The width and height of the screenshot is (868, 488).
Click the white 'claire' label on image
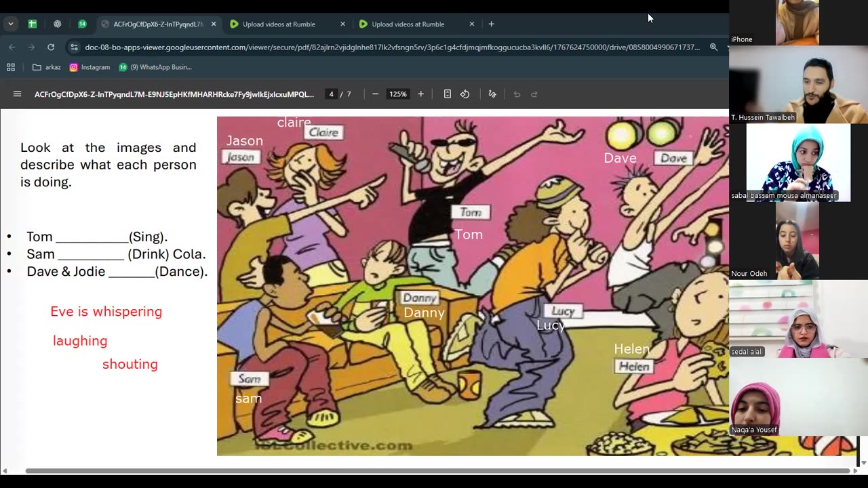click(294, 123)
